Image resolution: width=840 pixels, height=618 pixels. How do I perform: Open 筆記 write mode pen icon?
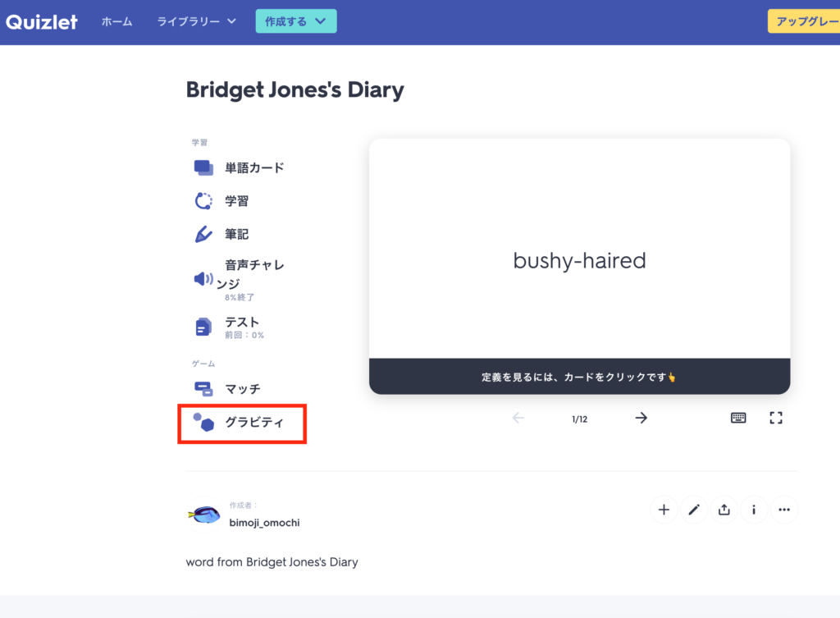[x=203, y=234]
